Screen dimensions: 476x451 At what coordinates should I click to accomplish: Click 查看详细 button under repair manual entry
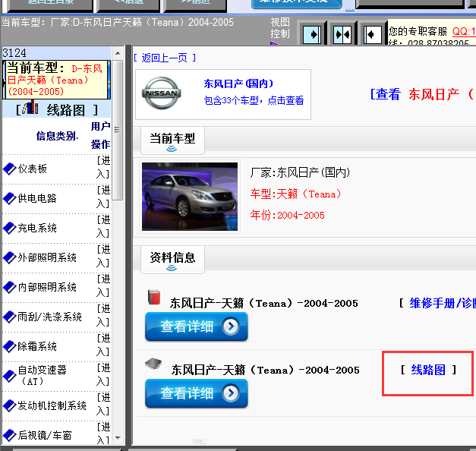(197, 326)
